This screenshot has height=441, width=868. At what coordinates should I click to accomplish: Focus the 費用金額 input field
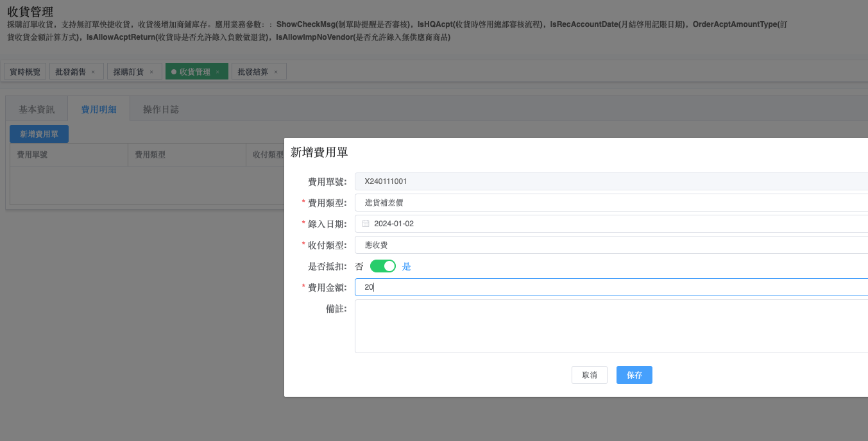pos(609,287)
